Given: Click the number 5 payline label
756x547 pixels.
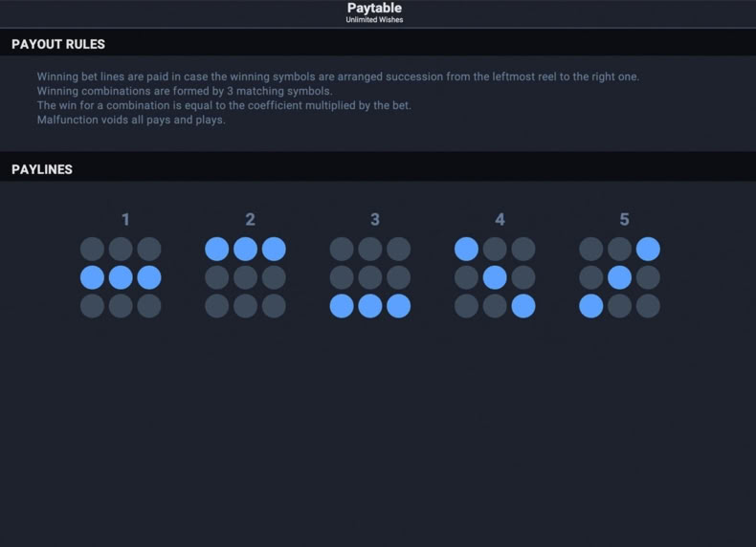Looking at the screenshot, I should coord(624,220).
